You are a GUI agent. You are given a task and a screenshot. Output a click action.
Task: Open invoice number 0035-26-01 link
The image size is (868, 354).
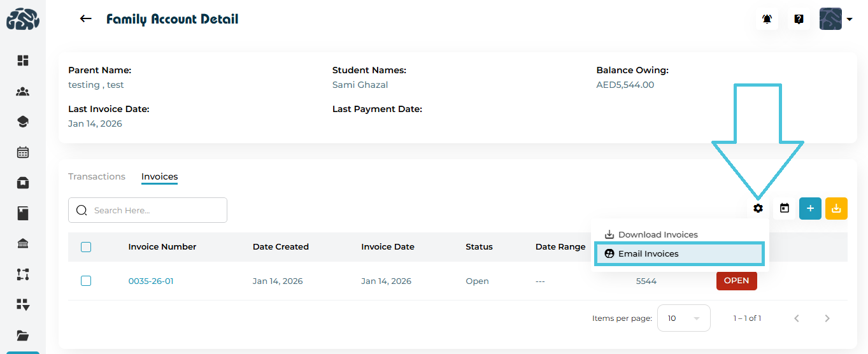click(x=151, y=281)
